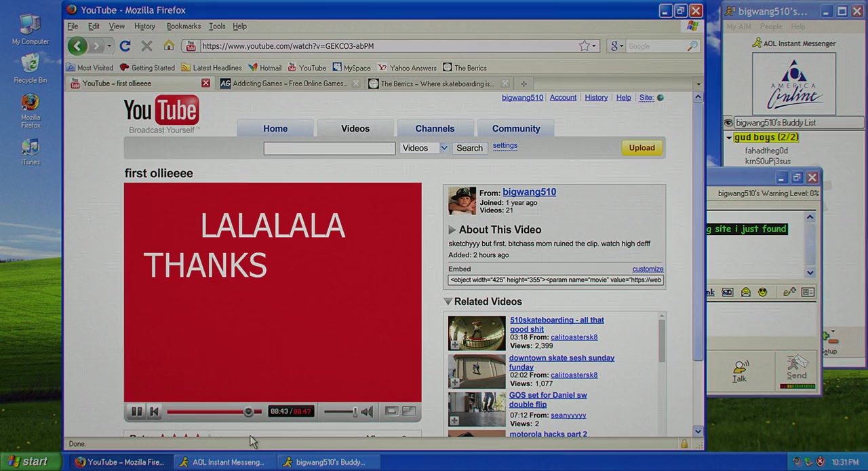The width and height of the screenshot is (868, 471).
Task: Click the embed code text field
Action: click(555, 280)
